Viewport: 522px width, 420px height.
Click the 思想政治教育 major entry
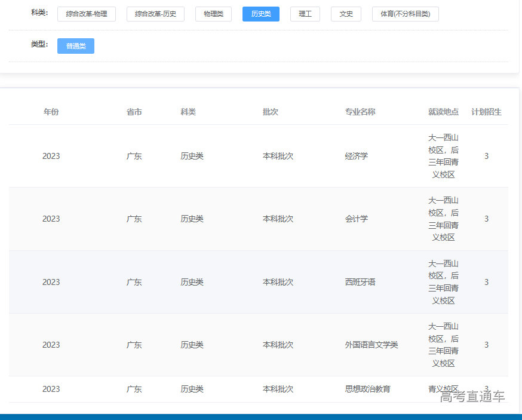pos(368,389)
